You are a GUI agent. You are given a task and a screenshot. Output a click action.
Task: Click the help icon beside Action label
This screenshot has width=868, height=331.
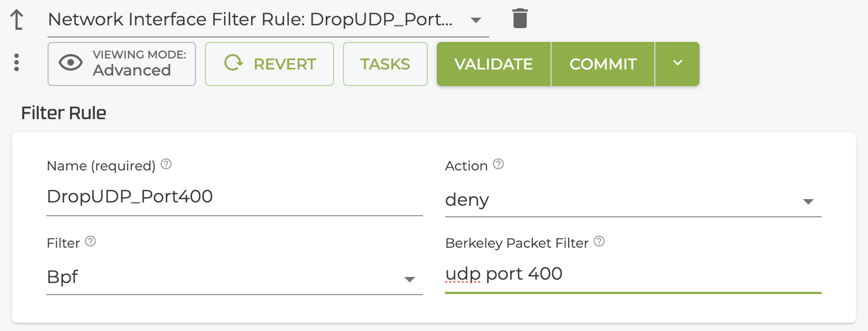click(x=498, y=164)
